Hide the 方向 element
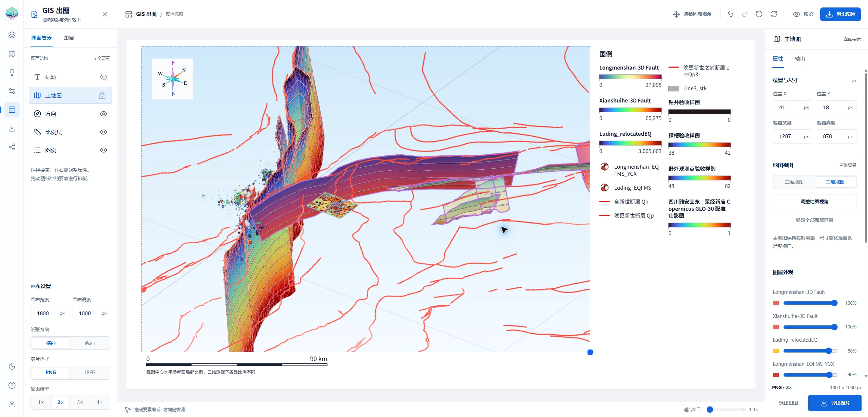The width and height of the screenshot is (868, 417). (103, 114)
